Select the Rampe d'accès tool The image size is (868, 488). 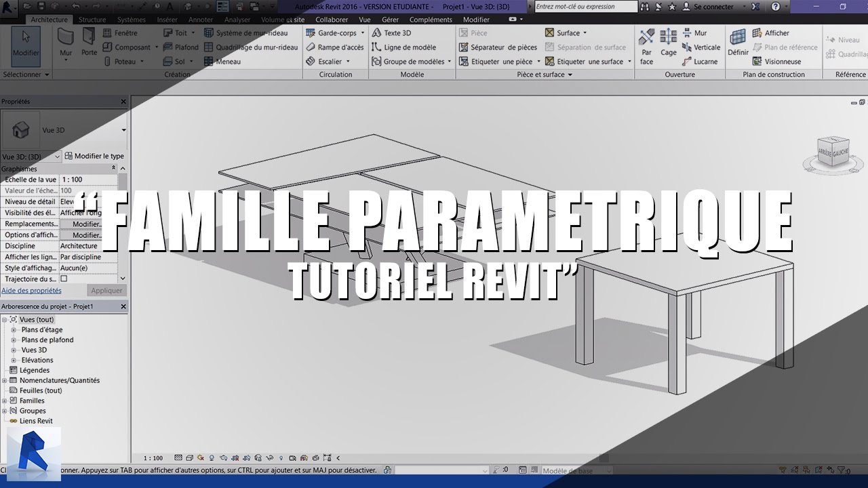click(x=334, y=47)
